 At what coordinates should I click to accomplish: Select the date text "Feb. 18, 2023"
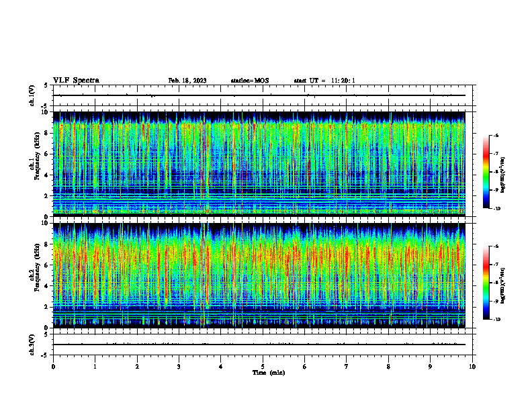(187, 81)
